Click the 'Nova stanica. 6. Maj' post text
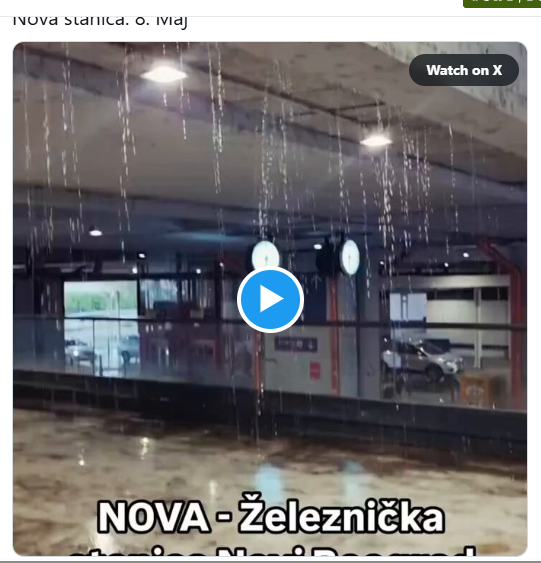 pos(100,21)
